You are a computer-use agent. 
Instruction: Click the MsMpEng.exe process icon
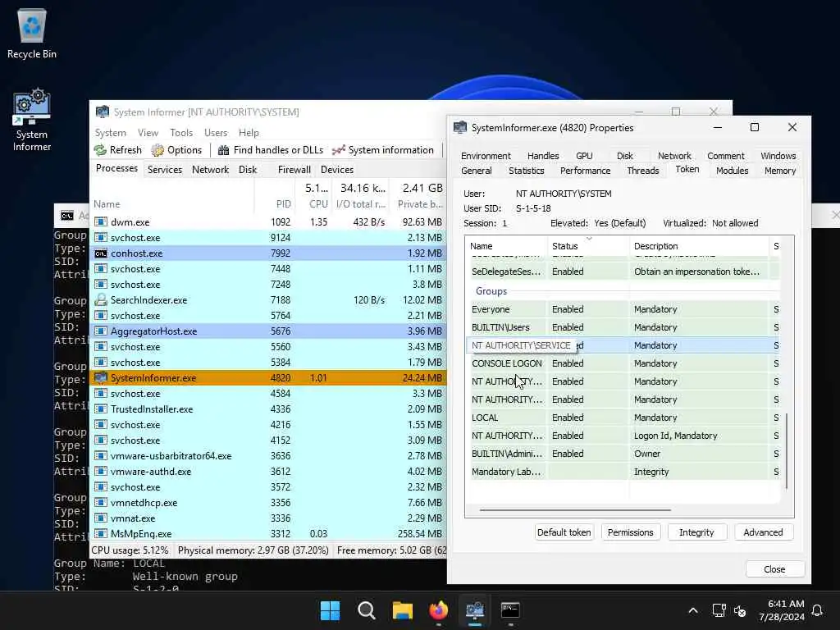tap(100, 533)
